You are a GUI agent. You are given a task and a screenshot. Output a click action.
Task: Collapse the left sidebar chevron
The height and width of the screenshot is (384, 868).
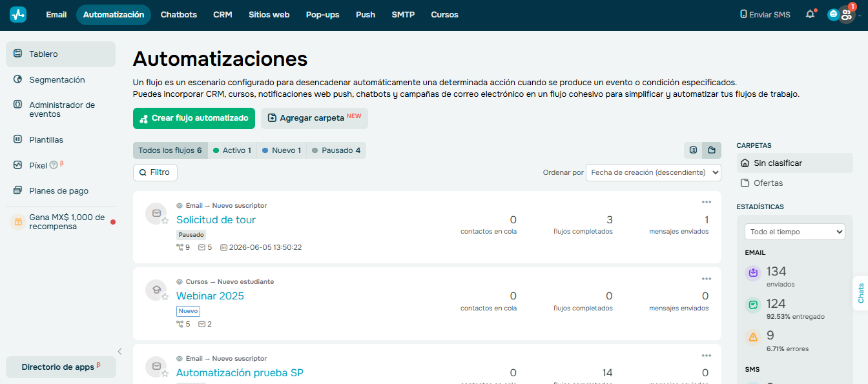(x=119, y=351)
